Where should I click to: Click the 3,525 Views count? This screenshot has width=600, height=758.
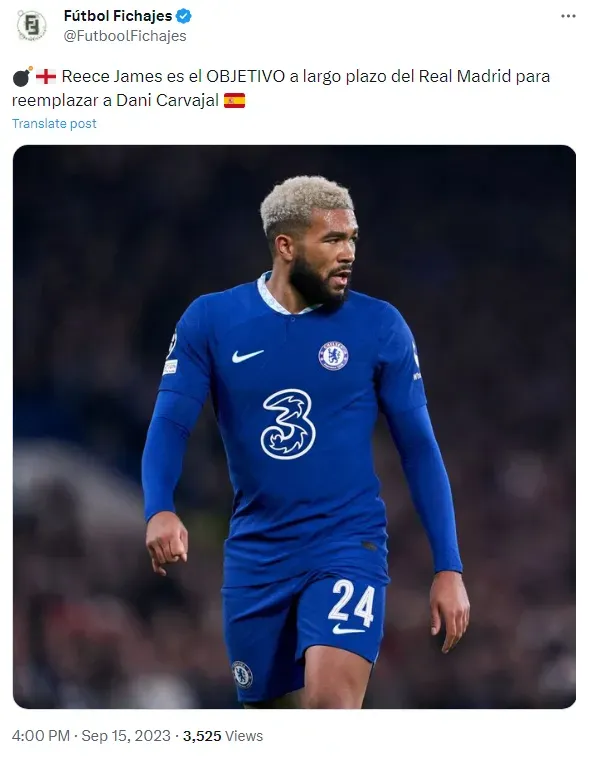click(x=223, y=736)
